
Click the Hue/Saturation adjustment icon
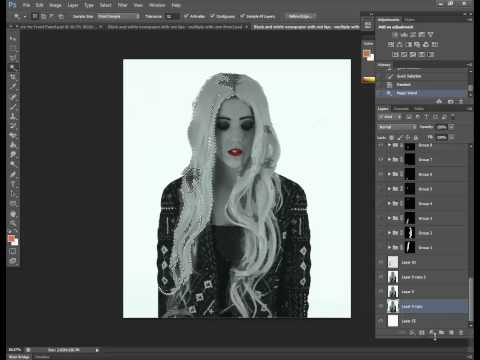[x=391, y=44]
